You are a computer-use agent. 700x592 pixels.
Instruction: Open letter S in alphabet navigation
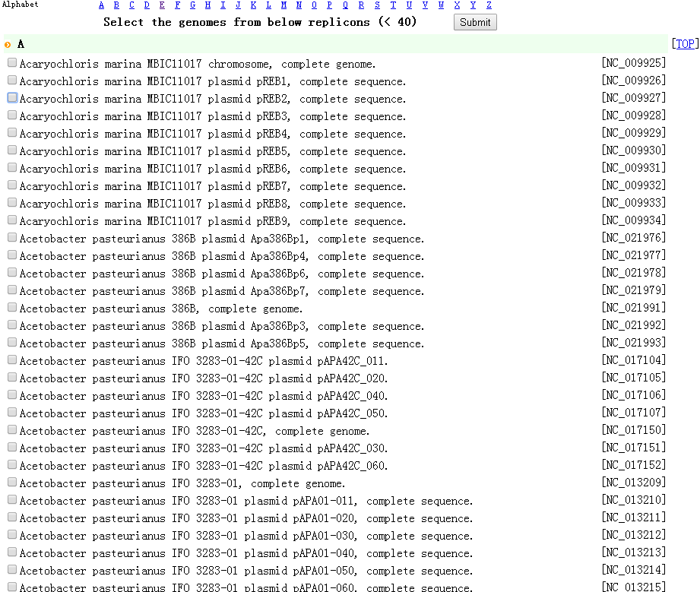pos(377,5)
